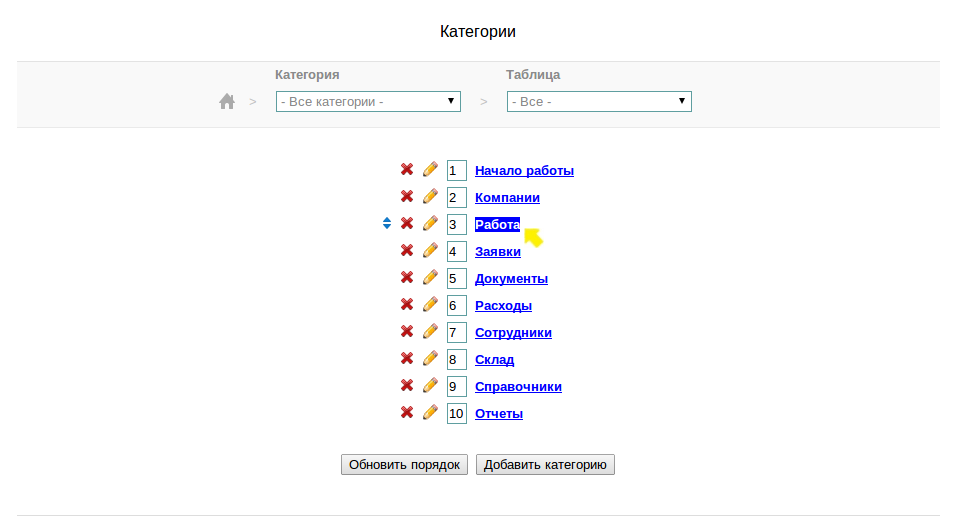Edit the Компании category with pencil
This screenshot has width=957, height=516.
[x=430, y=197]
